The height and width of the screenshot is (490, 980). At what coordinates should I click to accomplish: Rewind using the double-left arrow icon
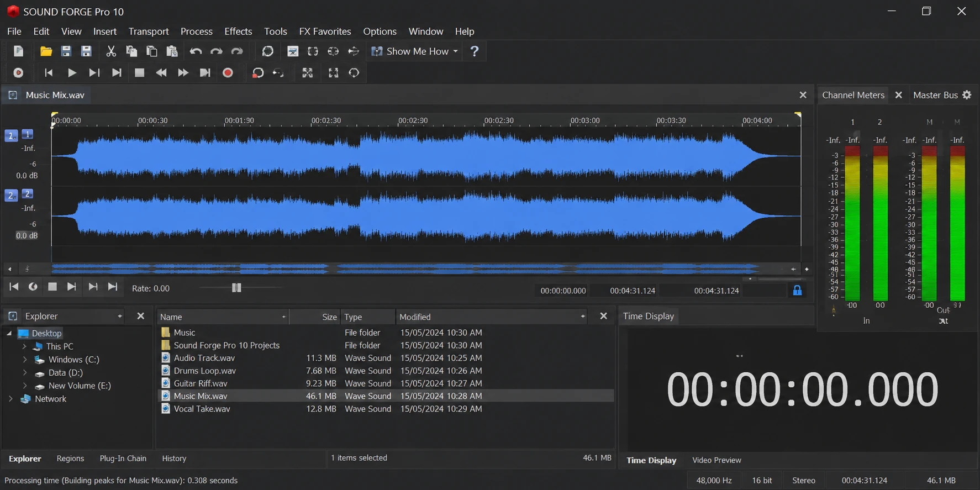coord(161,73)
